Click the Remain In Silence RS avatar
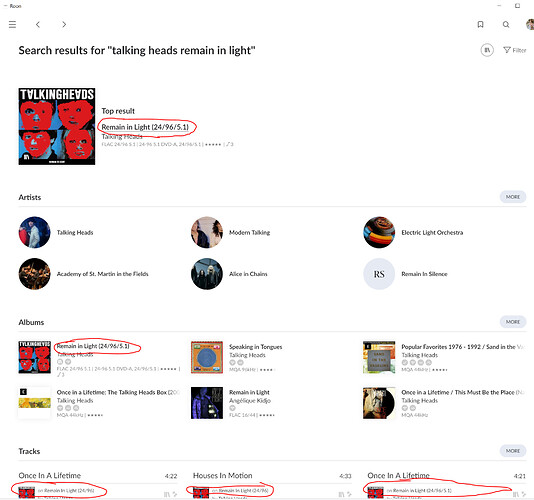The height and width of the screenshot is (500, 534). (379, 274)
